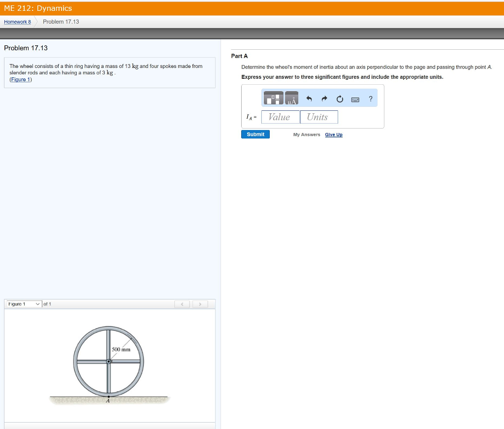The image size is (504, 429).
Task: Click the Value input field
Action: click(x=280, y=117)
